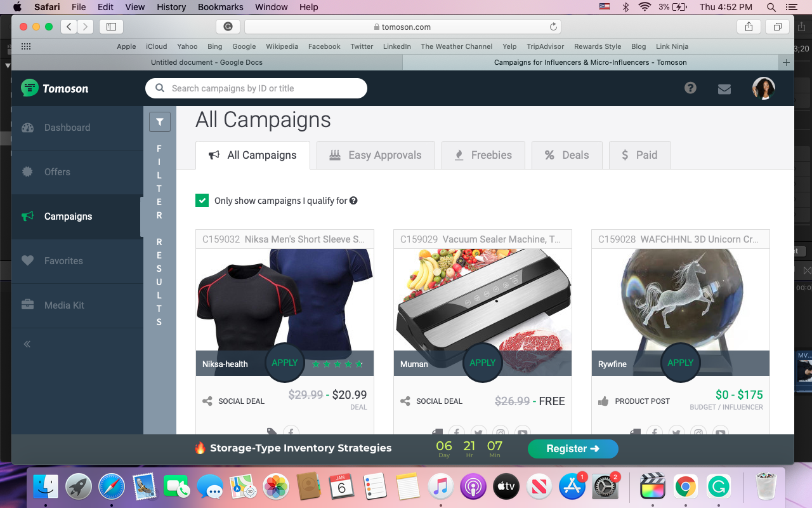Switch to the Deals tab

click(566, 155)
